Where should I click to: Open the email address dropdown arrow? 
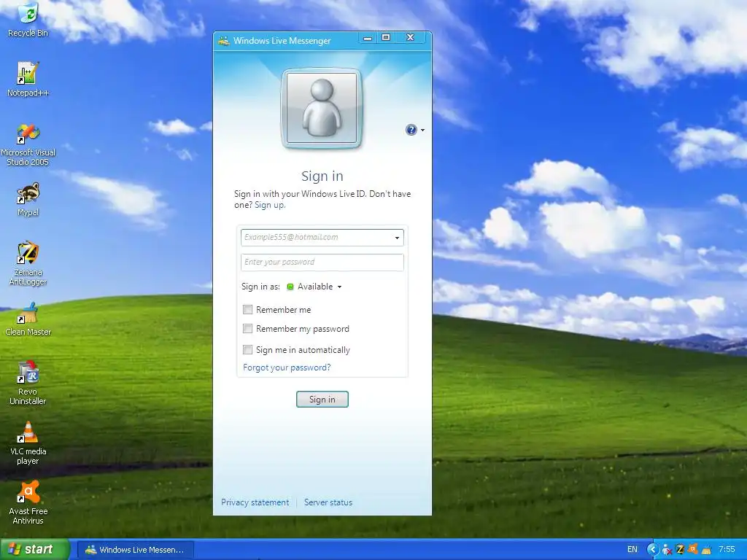pyautogui.click(x=397, y=238)
